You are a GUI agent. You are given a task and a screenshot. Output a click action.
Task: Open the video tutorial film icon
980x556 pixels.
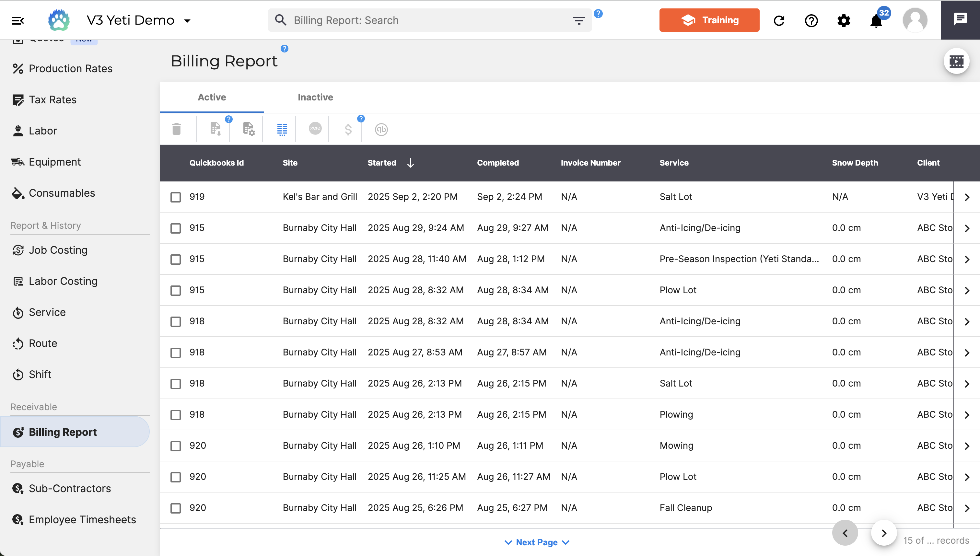(x=956, y=61)
